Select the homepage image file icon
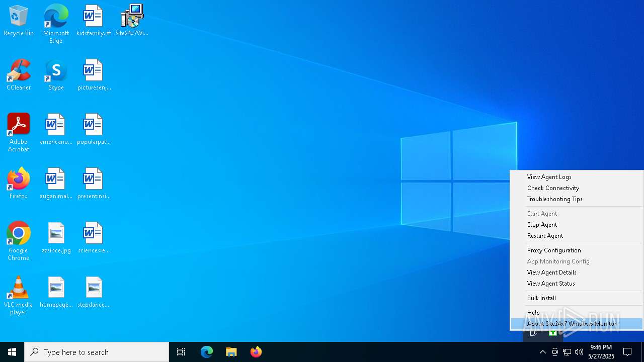The image size is (644, 362). [x=56, y=293]
